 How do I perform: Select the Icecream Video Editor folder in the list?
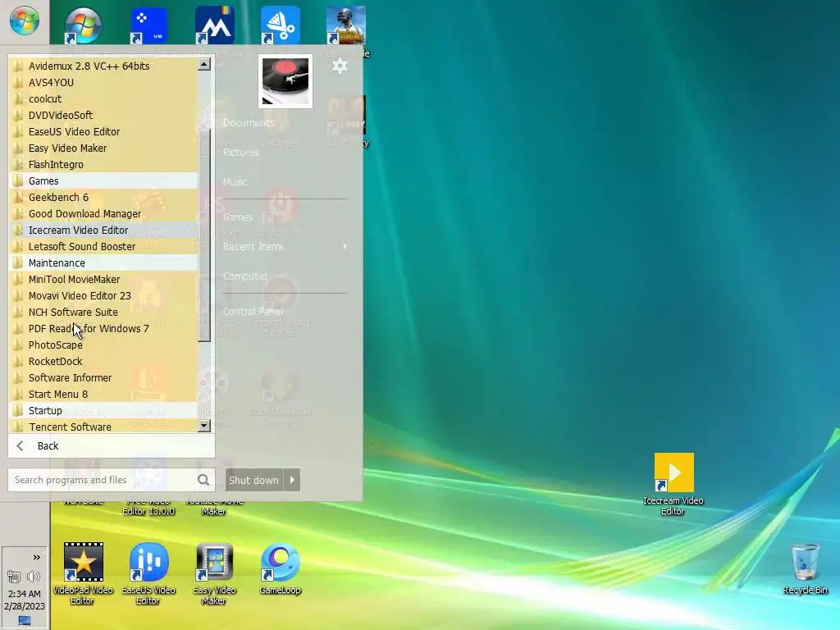point(103,230)
